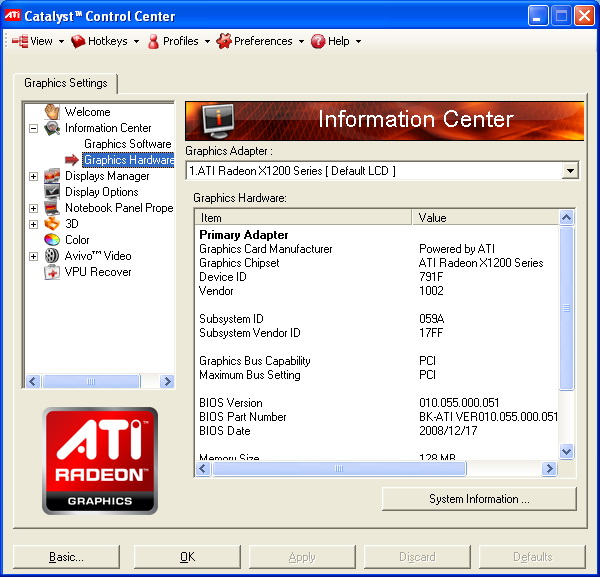The width and height of the screenshot is (600, 577).
Task: Switch to Basic view button
Action: 66,557
